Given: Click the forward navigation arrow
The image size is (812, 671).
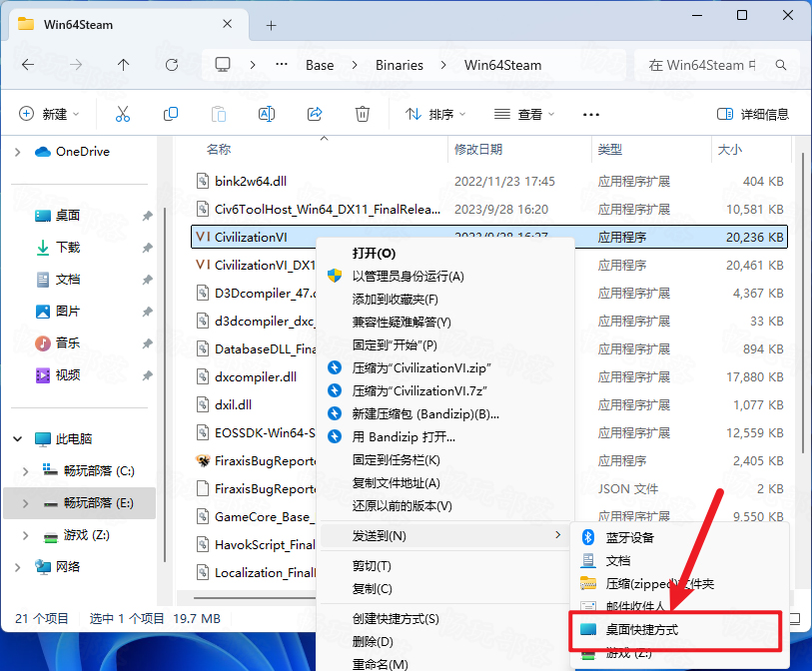Looking at the screenshot, I should [x=76, y=65].
